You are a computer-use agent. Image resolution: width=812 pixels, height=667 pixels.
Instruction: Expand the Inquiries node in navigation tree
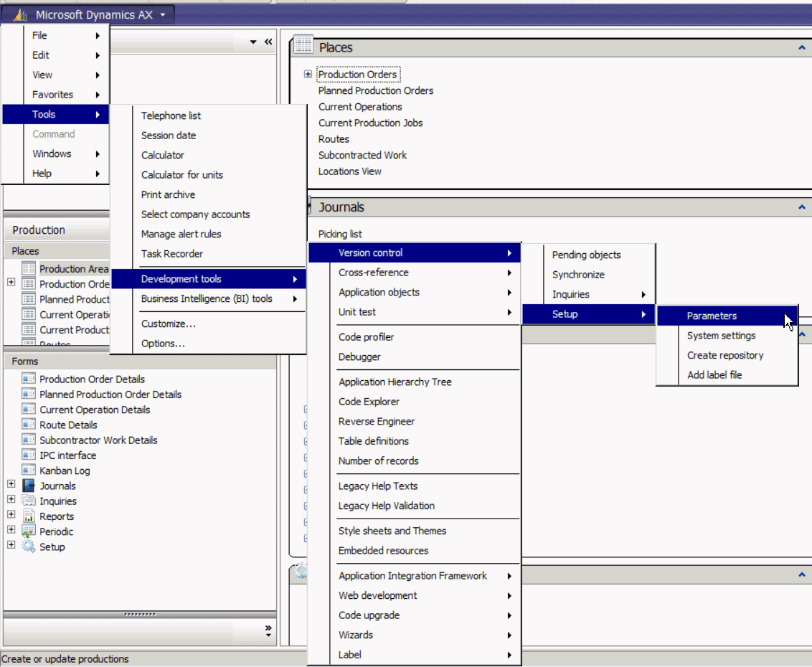pyautogui.click(x=11, y=499)
